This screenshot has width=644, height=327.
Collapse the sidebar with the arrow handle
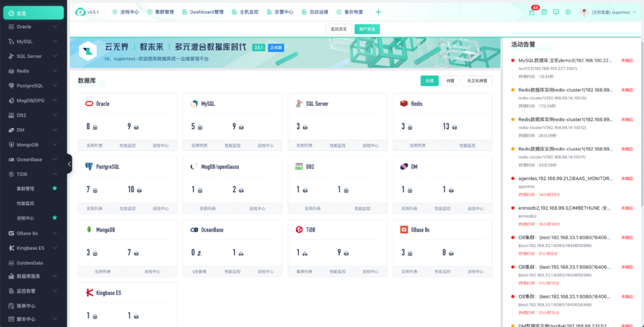69,164
